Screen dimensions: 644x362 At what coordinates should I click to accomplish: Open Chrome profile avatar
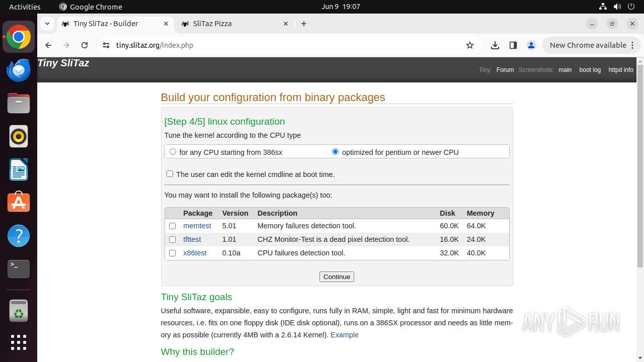point(531,45)
